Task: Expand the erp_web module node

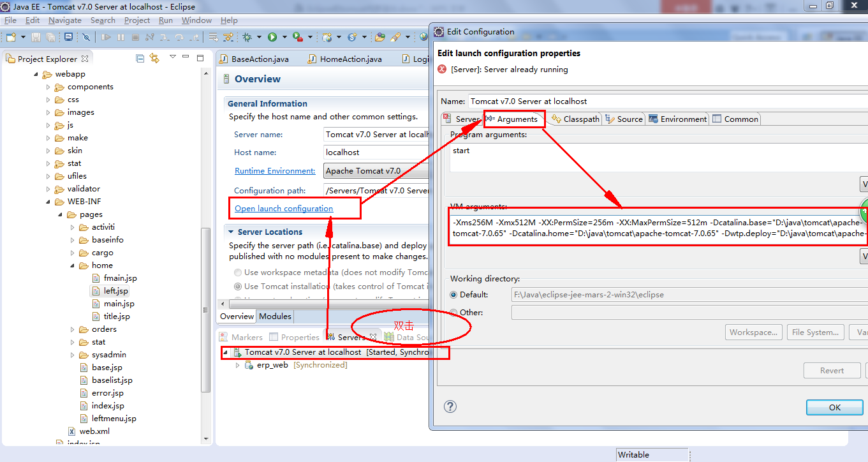Action: (x=238, y=365)
